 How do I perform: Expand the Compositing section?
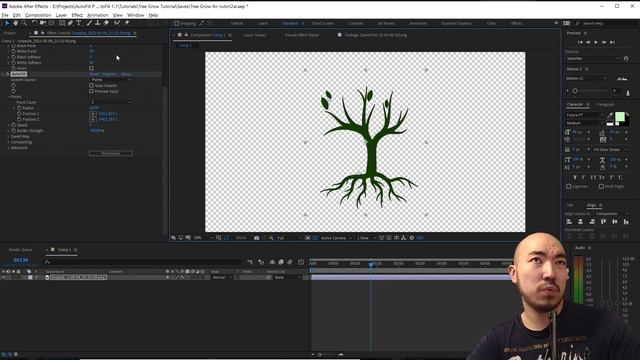[9, 142]
